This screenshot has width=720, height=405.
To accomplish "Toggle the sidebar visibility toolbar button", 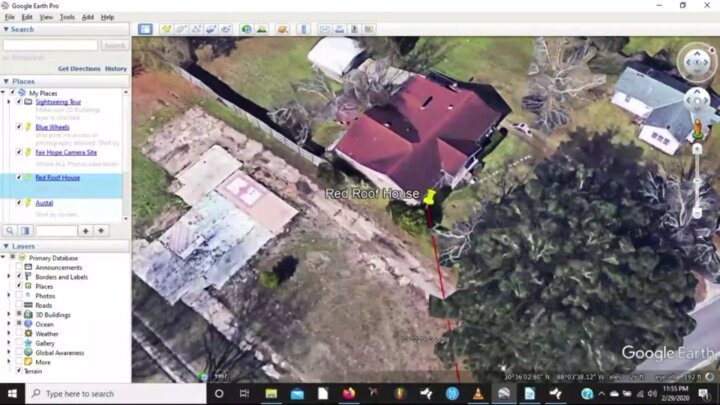I will 145,29.
